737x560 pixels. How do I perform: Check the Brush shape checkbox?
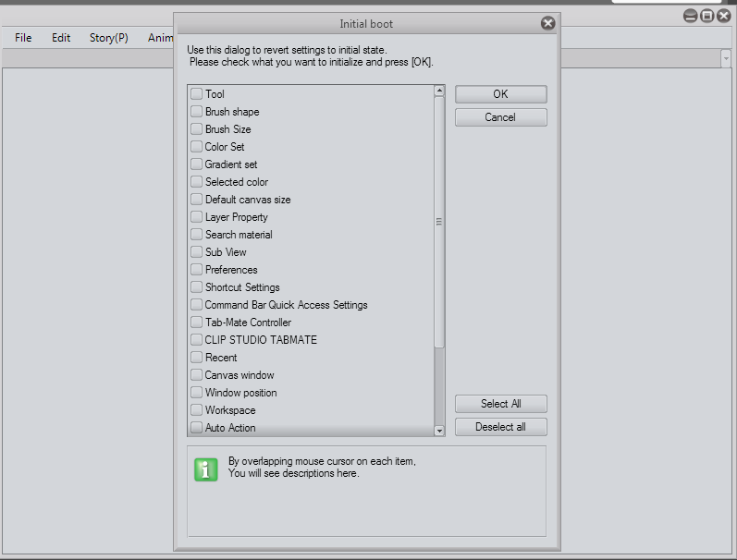(196, 111)
